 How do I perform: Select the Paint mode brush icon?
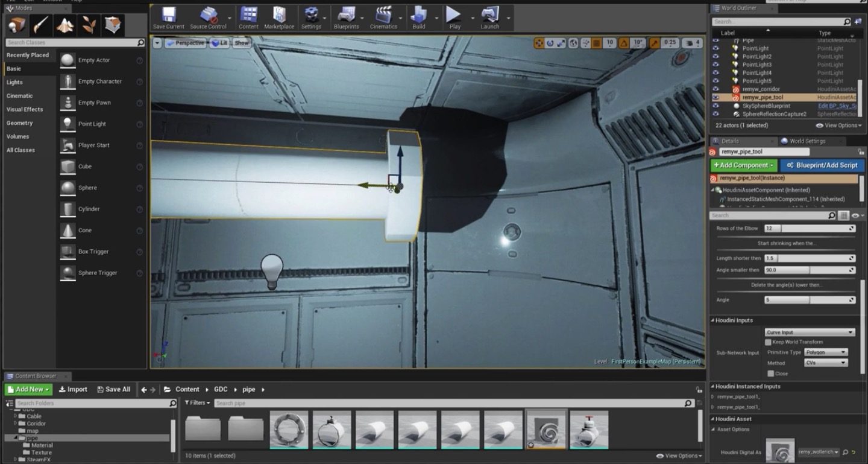(x=41, y=25)
